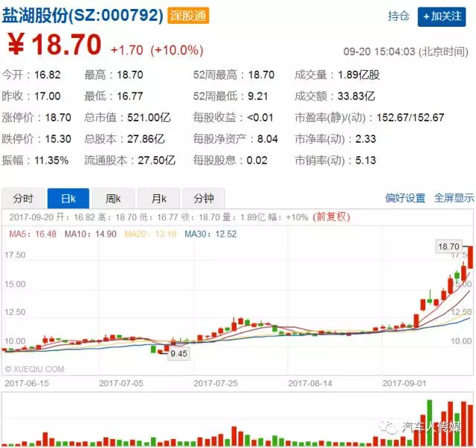
Task: Click the 跌停价 value 15.30
Action: click(58, 139)
